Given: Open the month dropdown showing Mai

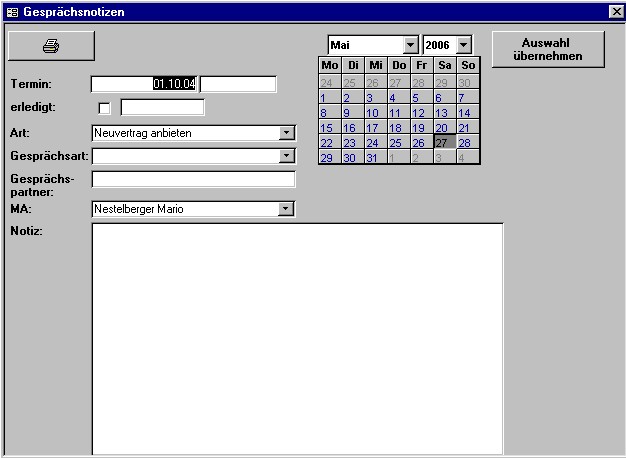Looking at the screenshot, I should point(410,46).
